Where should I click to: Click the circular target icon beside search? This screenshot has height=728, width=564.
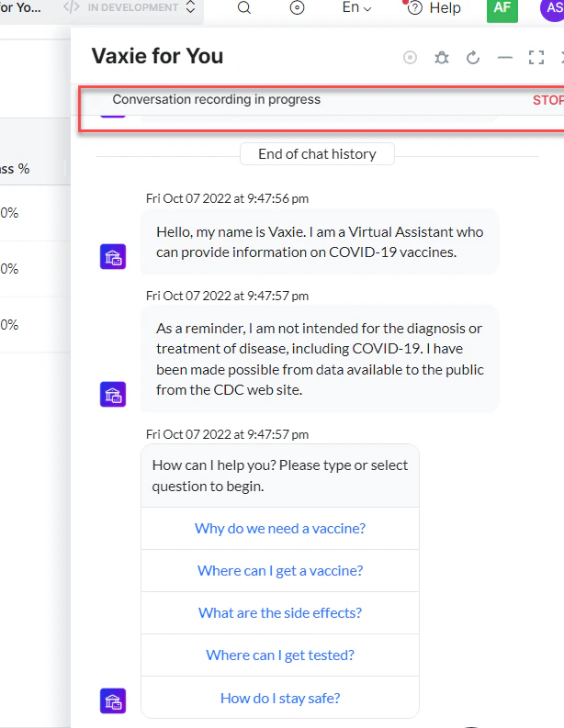coord(297,8)
